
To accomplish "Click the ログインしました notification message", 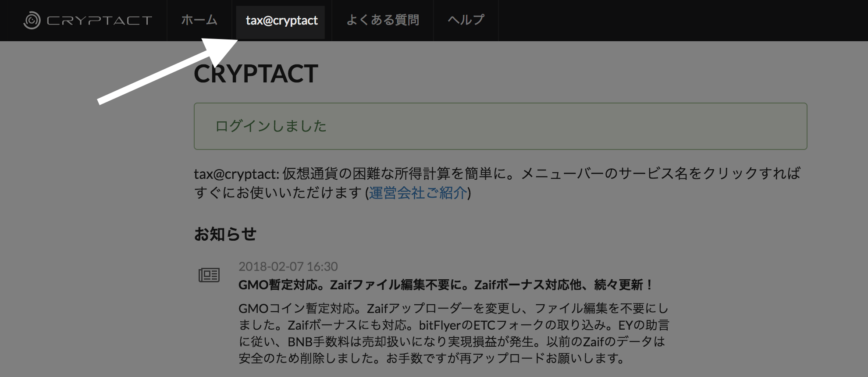I will coord(500,126).
